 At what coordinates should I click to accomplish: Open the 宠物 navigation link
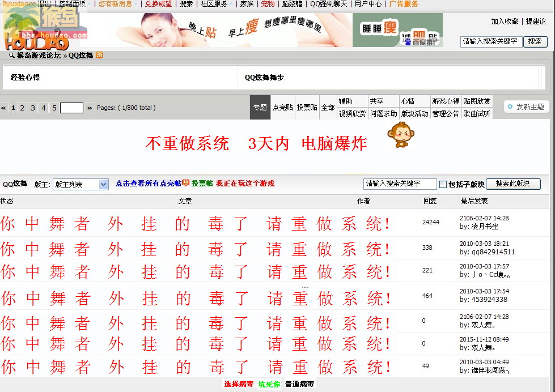(x=268, y=4)
